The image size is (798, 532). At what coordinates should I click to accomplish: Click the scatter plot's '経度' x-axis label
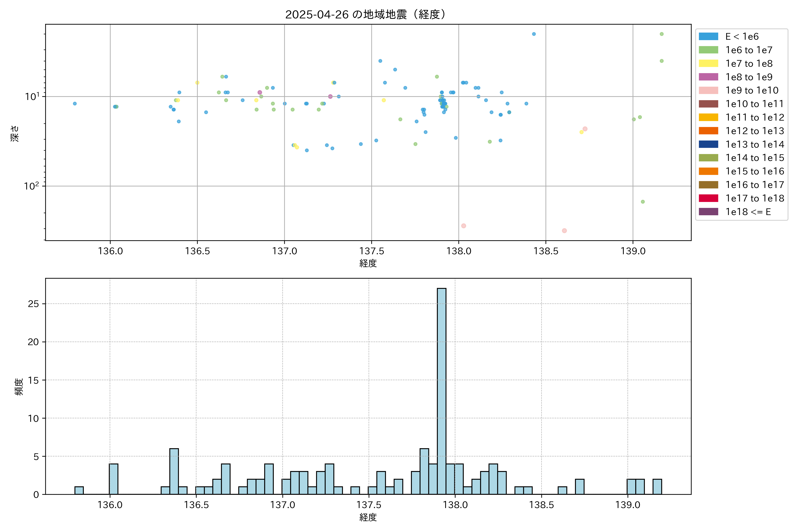pyautogui.click(x=368, y=263)
